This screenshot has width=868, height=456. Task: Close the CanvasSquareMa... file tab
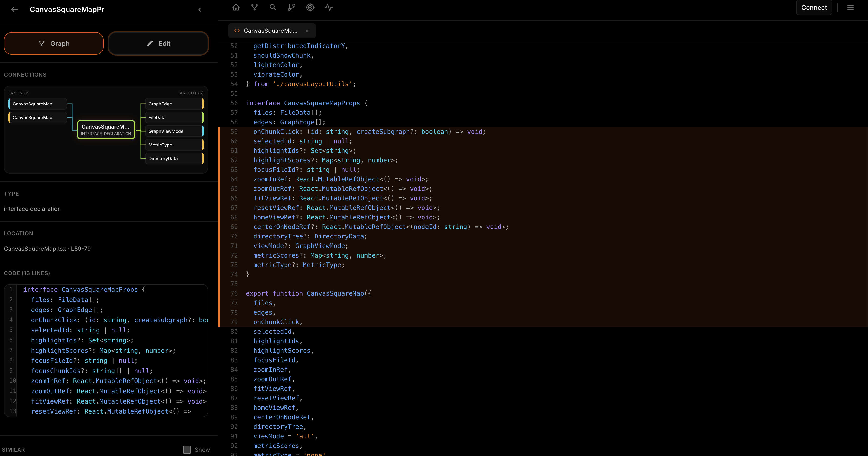pos(307,31)
